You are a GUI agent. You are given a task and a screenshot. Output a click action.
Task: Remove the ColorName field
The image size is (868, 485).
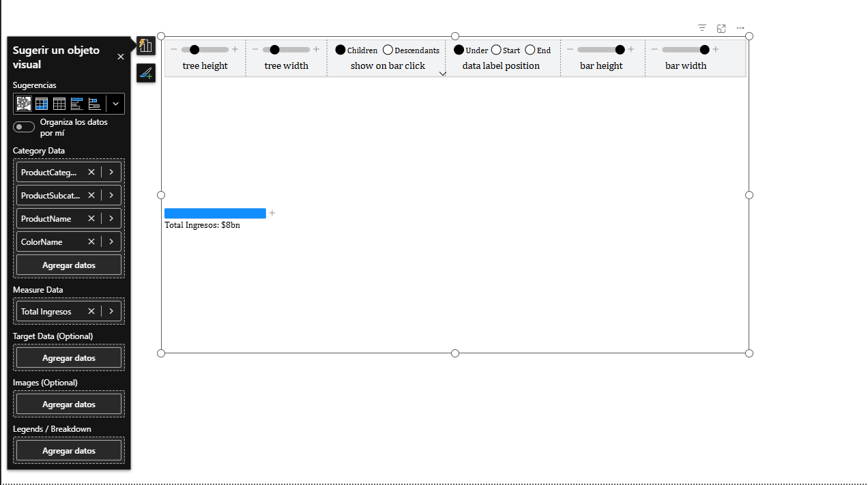pyautogui.click(x=91, y=241)
